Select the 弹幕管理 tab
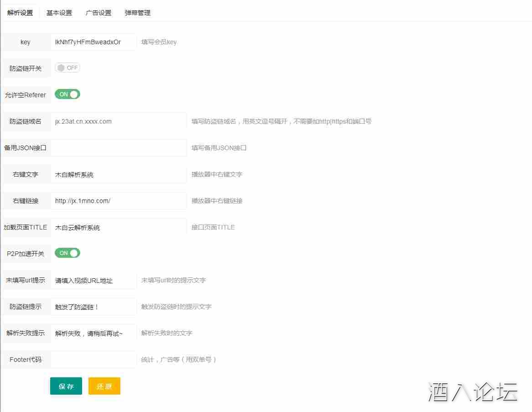This screenshot has height=412, width=532. (138, 13)
